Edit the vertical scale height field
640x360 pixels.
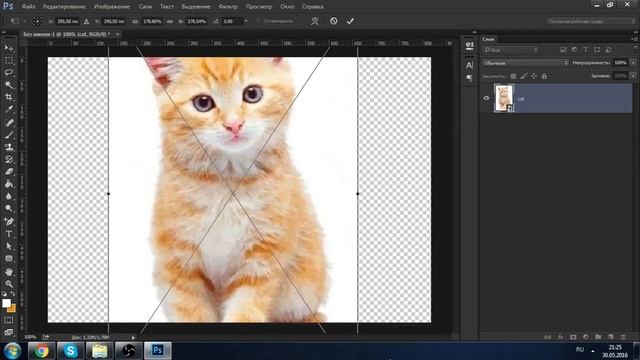pos(197,21)
